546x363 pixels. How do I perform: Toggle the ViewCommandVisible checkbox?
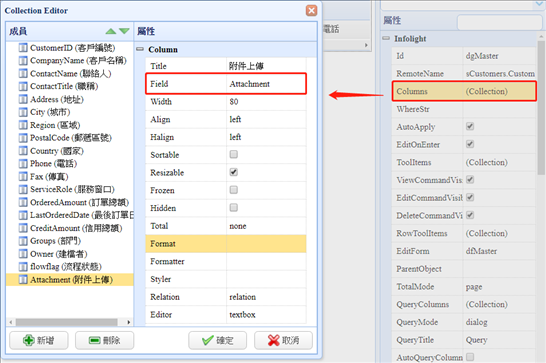pos(470,179)
